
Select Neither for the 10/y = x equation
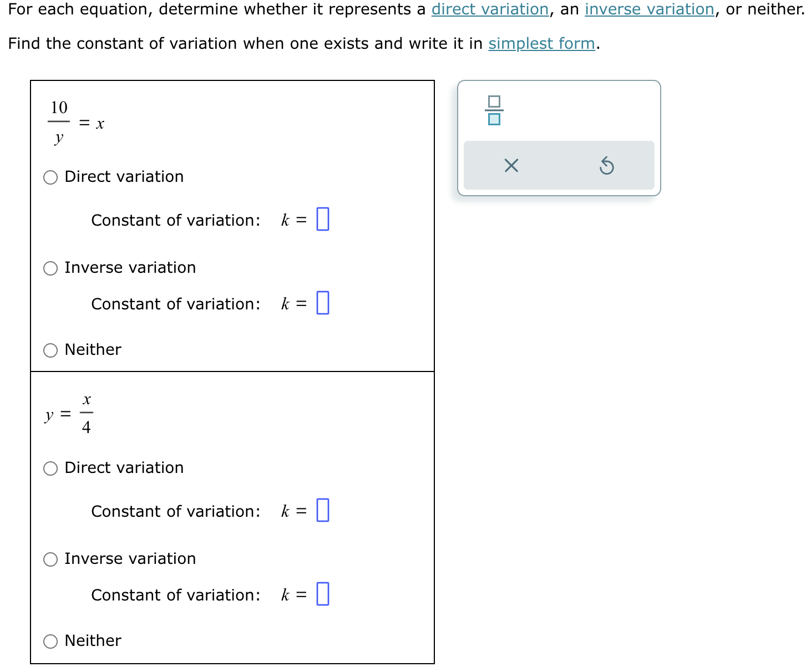coord(50,350)
